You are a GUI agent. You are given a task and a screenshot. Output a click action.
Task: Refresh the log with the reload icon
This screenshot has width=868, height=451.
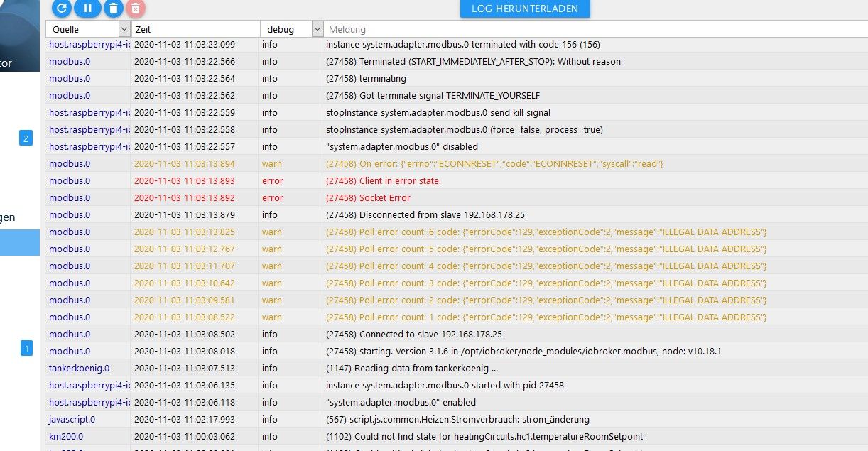(62, 9)
